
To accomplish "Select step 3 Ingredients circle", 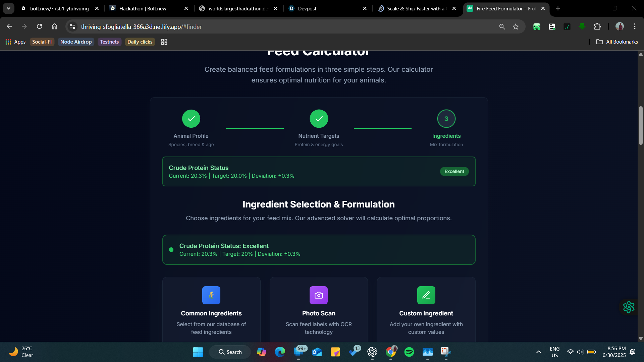I will point(446,119).
